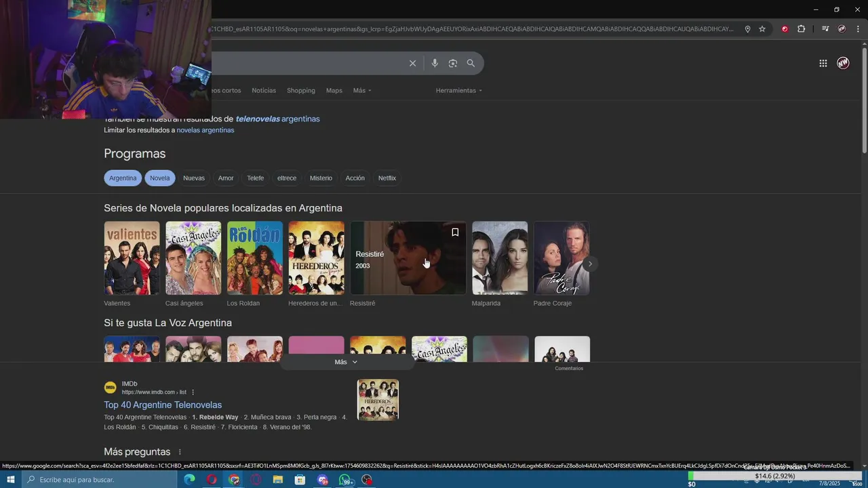Click the Chrome address bar URL

pos(473,29)
